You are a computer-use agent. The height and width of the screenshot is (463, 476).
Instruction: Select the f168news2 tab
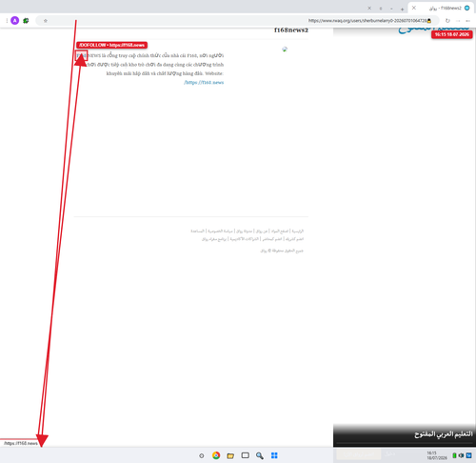click(441, 8)
